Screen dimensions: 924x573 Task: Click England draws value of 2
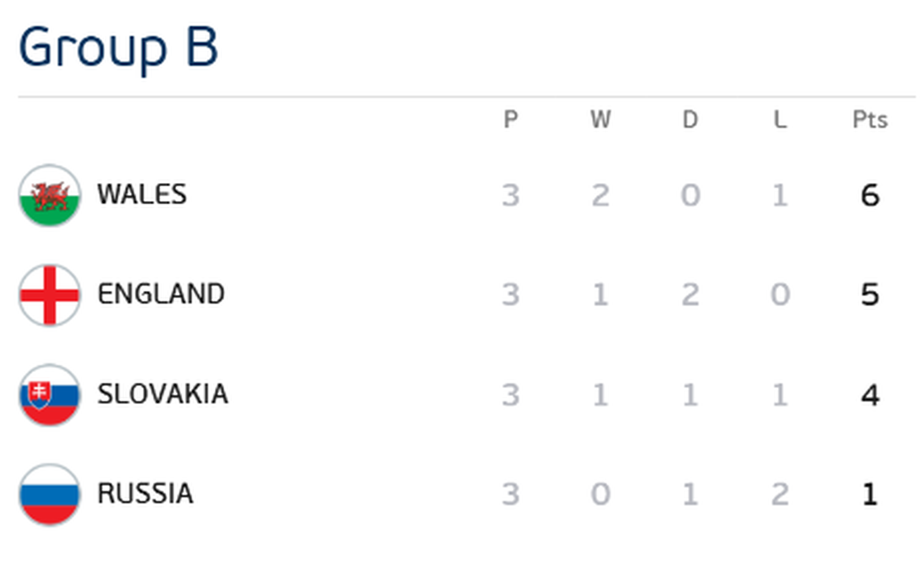click(x=690, y=295)
